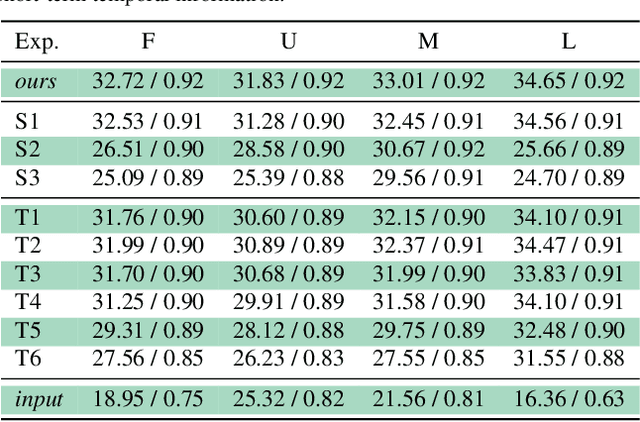Click the value 26.51 / 0.90
The width and height of the screenshot is (640, 422).
pyautogui.click(x=147, y=149)
